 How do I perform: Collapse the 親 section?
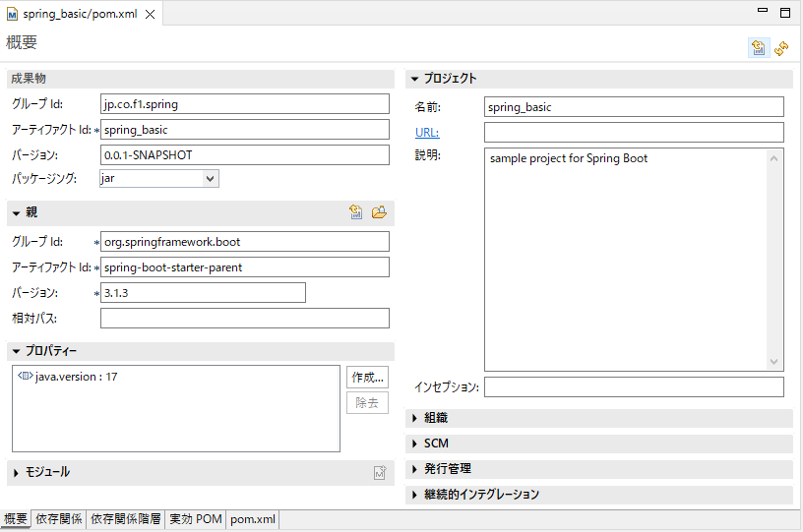(17, 213)
